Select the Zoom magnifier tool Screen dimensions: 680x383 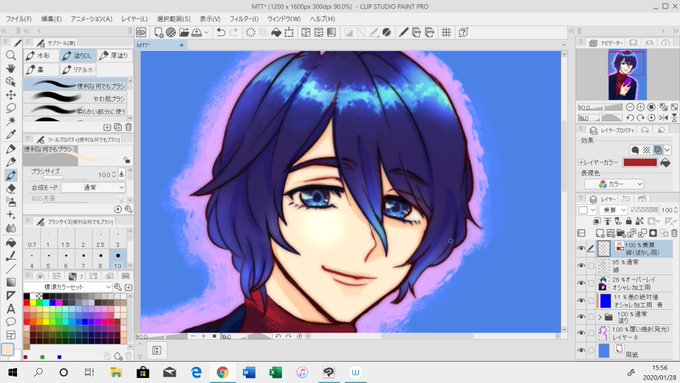11,55
